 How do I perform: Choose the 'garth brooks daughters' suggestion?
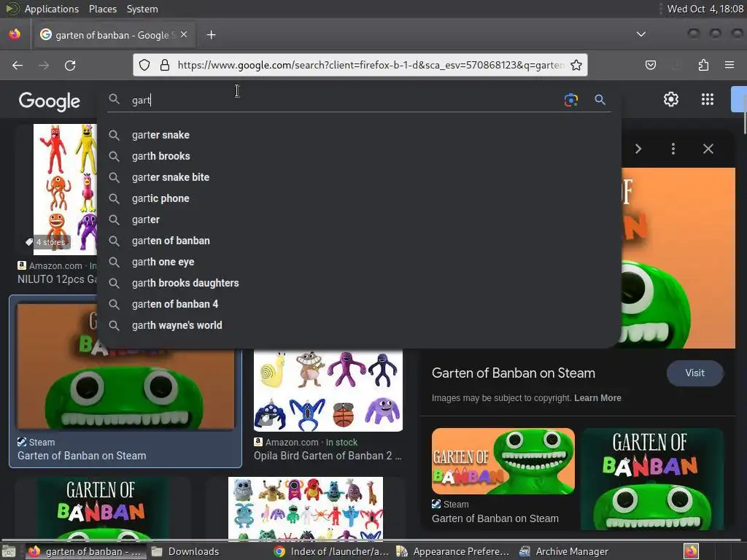click(x=359, y=283)
